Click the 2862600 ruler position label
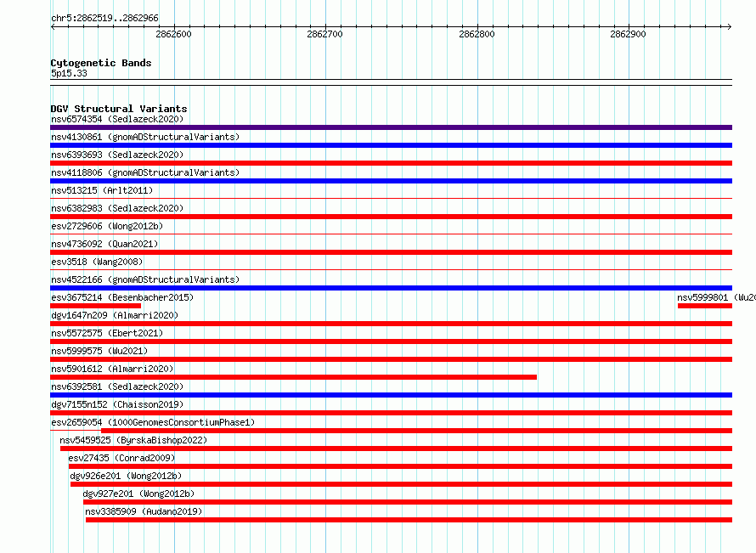756x553 pixels. pos(173,34)
